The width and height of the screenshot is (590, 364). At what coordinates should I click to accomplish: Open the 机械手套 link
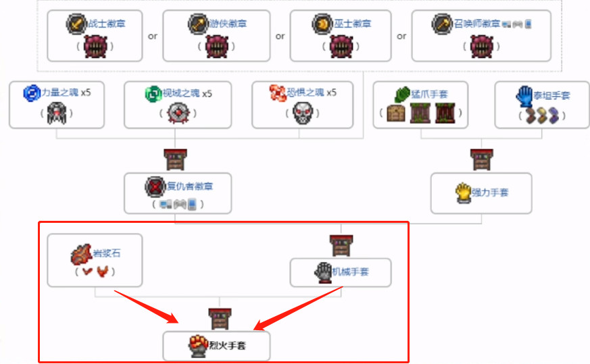[x=350, y=272]
